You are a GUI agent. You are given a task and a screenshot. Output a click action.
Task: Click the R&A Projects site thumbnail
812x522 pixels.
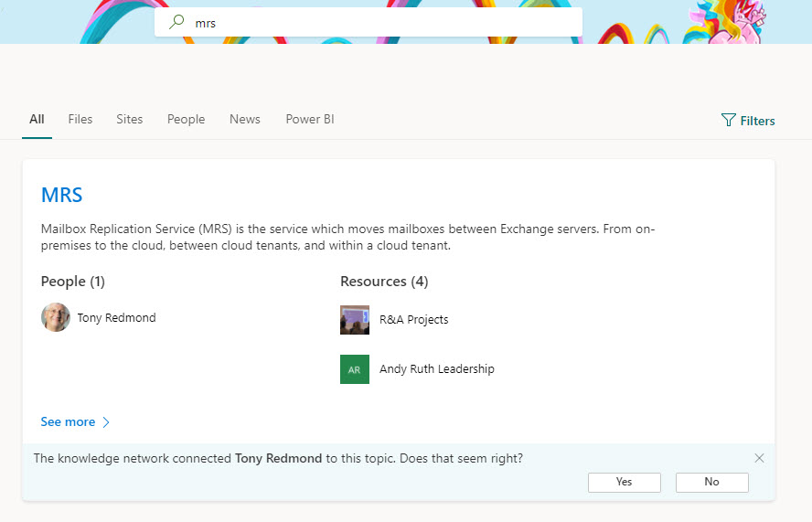click(x=355, y=320)
